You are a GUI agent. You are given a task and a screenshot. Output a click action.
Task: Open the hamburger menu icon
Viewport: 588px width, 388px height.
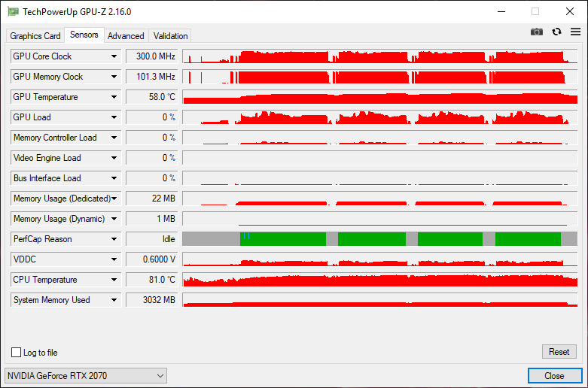pos(576,32)
